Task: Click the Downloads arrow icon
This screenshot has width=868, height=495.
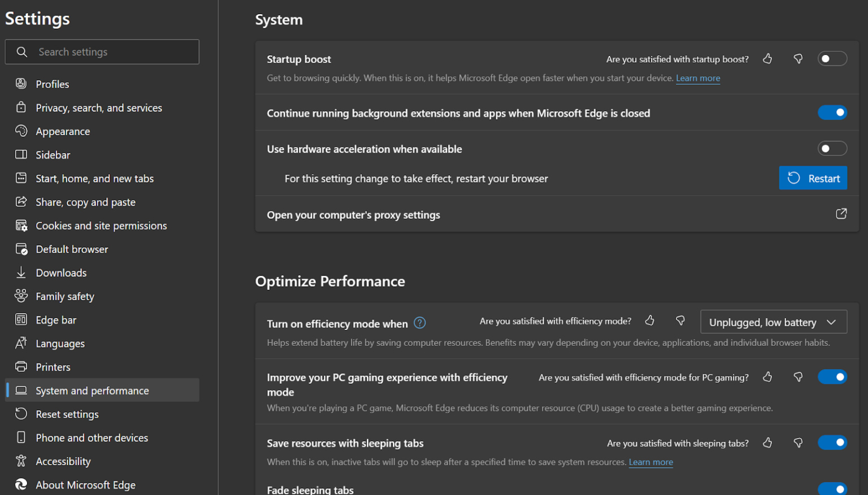Action: tap(21, 272)
